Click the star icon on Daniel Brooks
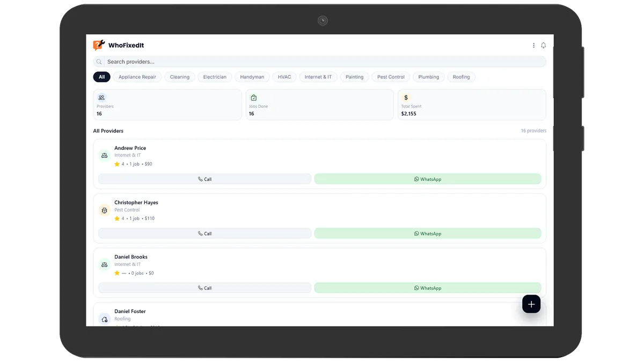The width and height of the screenshot is (644, 362). pos(117,273)
